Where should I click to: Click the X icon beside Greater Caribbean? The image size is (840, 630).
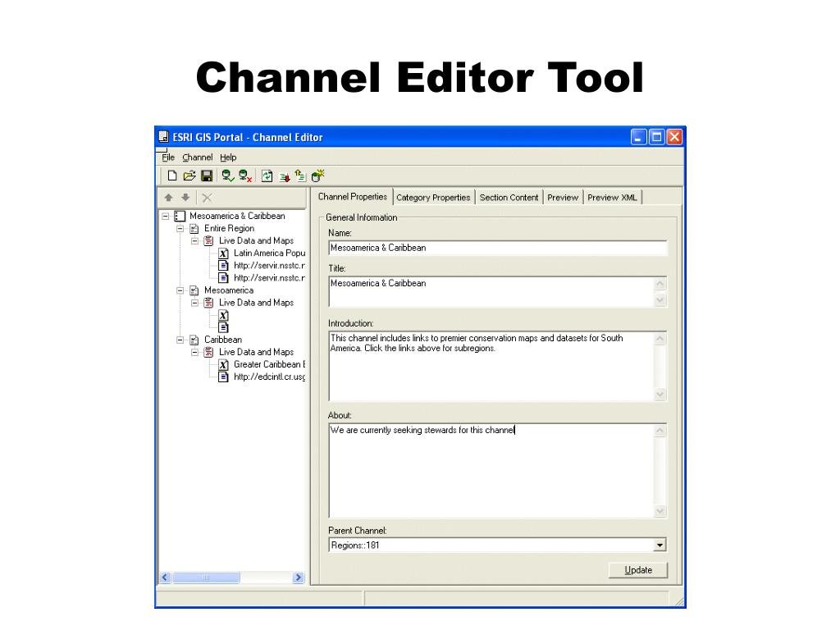click(x=224, y=365)
